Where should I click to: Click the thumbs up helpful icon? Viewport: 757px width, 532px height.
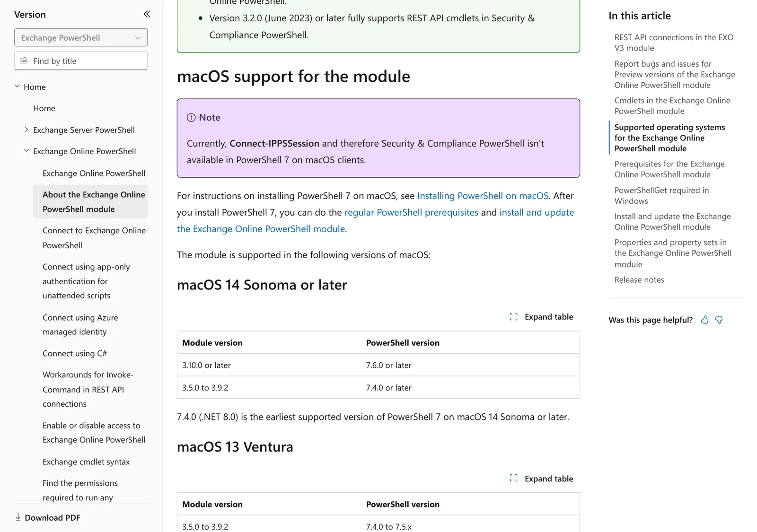pos(705,320)
